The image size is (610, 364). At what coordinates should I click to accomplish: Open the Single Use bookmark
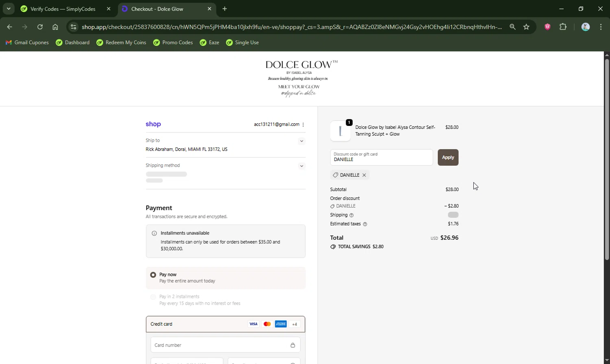242,42
